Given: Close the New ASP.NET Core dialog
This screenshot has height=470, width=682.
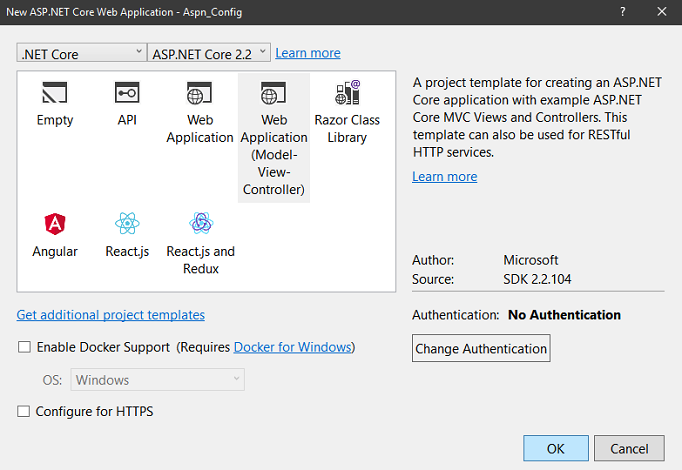Looking at the screenshot, I should 662,12.
